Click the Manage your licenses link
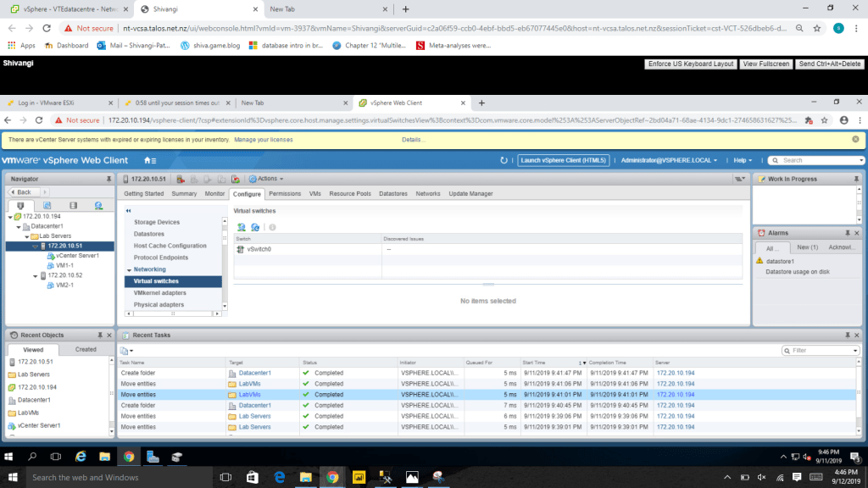The image size is (868, 488). tap(263, 139)
